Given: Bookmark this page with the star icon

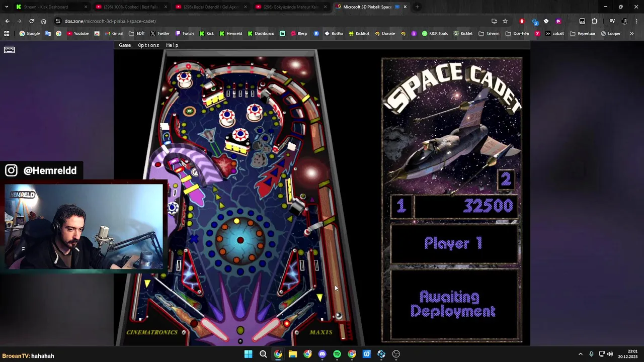Looking at the screenshot, I should tap(505, 21).
